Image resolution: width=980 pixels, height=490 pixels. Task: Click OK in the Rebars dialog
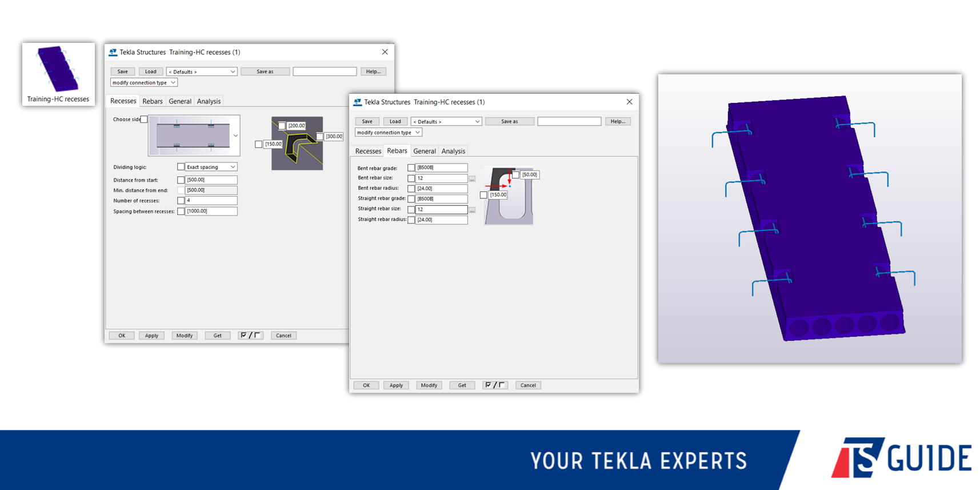[366, 385]
